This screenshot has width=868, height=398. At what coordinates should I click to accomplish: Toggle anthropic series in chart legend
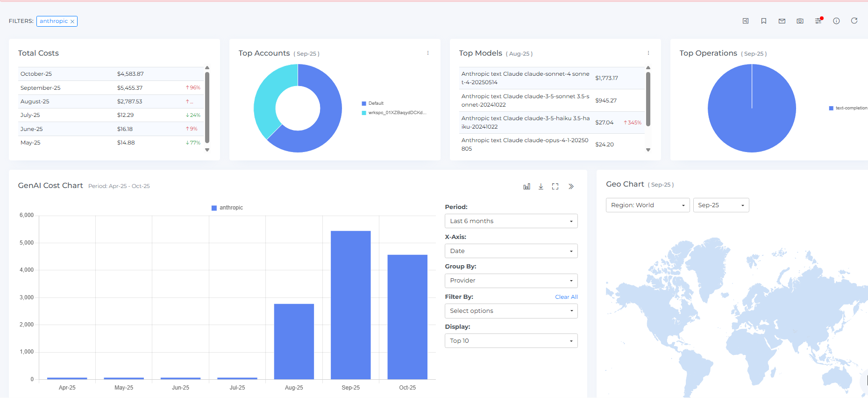(x=227, y=208)
